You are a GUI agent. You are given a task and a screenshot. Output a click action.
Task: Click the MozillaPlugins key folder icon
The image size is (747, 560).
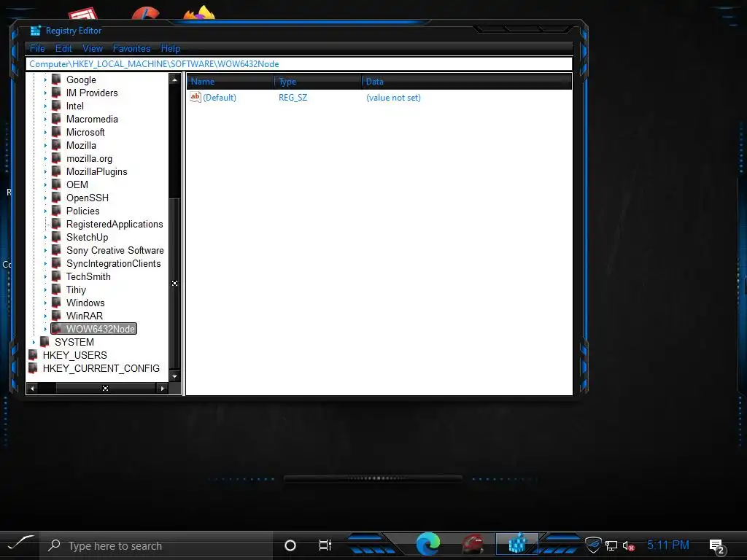56,171
